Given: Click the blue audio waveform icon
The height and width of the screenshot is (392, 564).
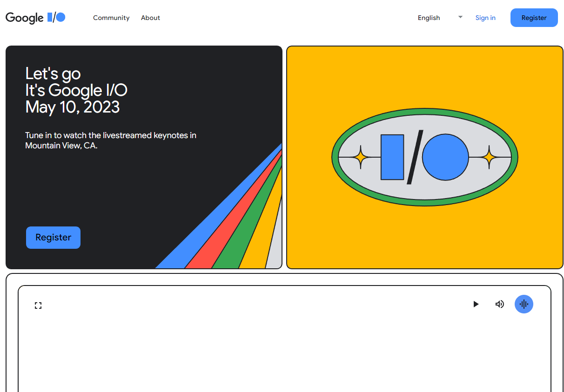Looking at the screenshot, I should (x=524, y=304).
